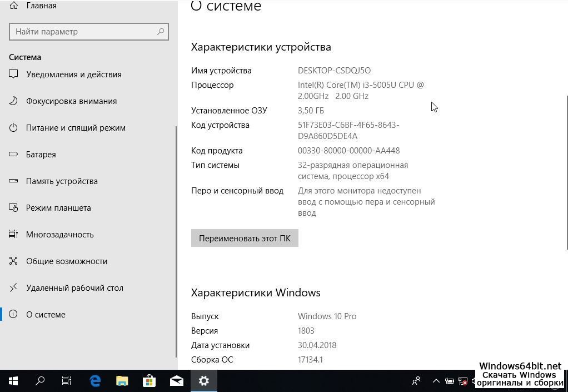The image size is (568, 392).
Task: Go to the Батарея section
Action: (41, 155)
